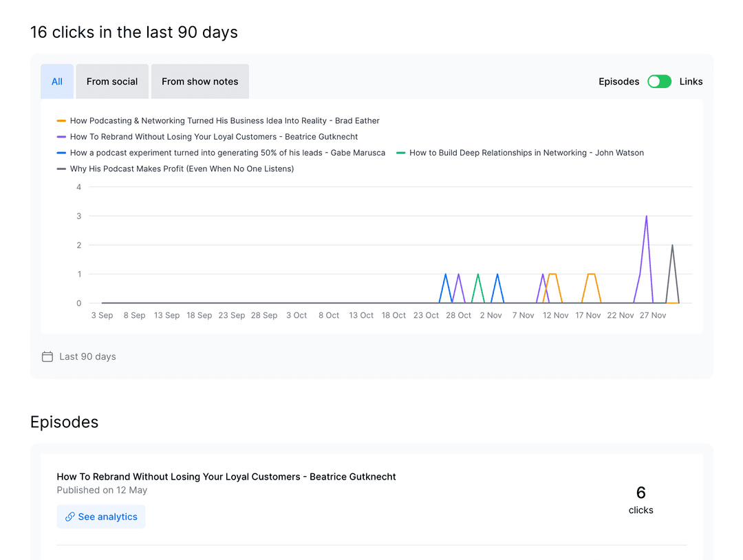
Task: Open the How To Rebrand episode title
Action: (226, 476)
